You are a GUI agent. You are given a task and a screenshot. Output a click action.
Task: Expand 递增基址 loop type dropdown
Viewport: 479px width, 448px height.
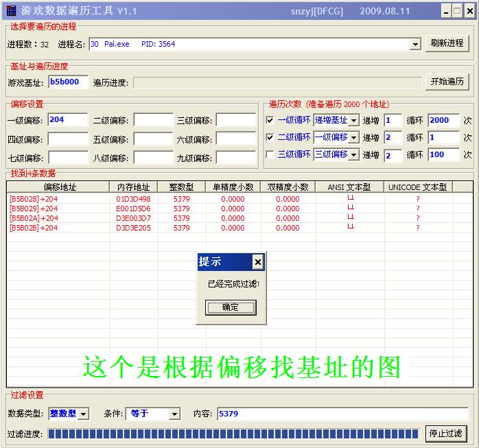[x=353, y=120]
